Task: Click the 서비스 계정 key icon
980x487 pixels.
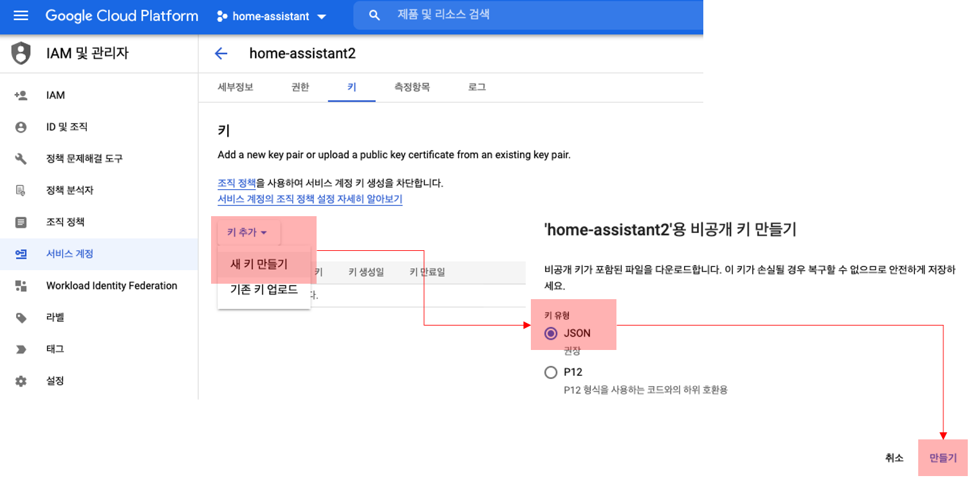Action: 21,254
